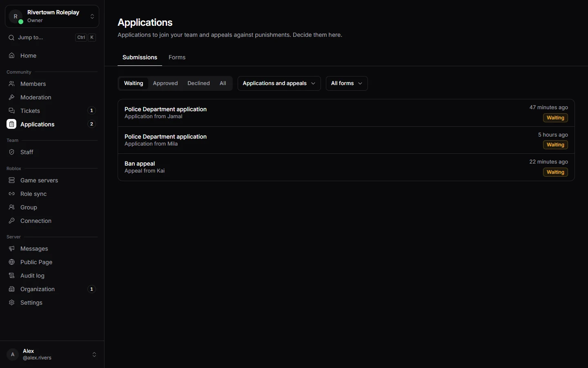Image resolution: width=588 pixels, height=368 pixels.
Task: Click the search magnifier icon beside Jump to
Action: click(x=11, y=38)
